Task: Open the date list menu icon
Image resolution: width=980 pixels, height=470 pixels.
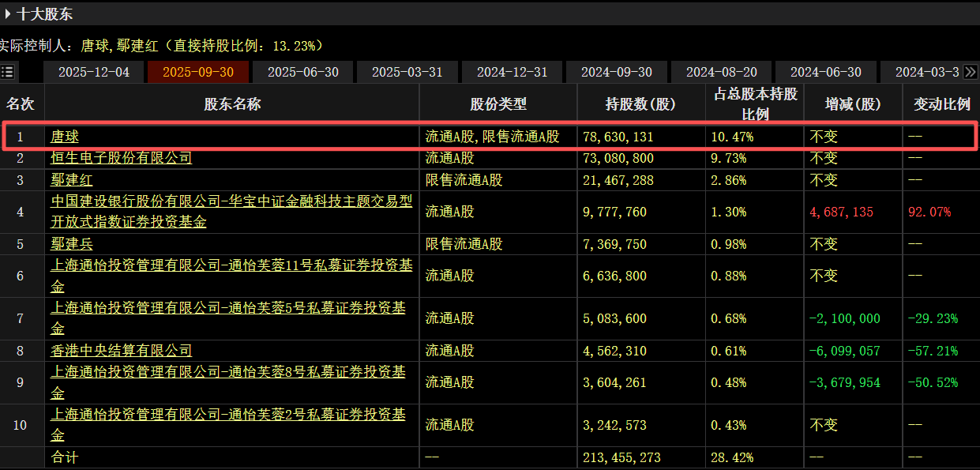Action: [x=8, y=72]
